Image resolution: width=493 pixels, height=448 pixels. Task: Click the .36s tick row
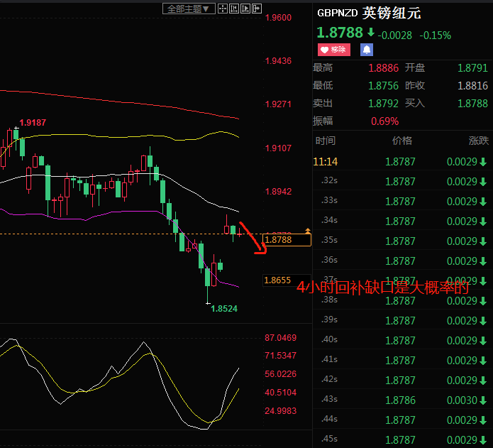pyautogui.click(x=402, y=260)
